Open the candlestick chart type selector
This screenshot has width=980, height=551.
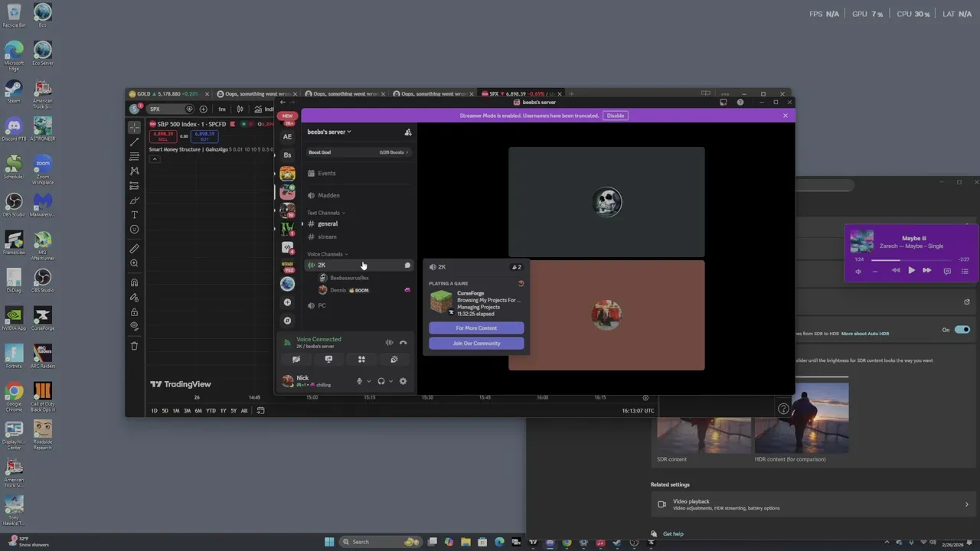(240, 109)
